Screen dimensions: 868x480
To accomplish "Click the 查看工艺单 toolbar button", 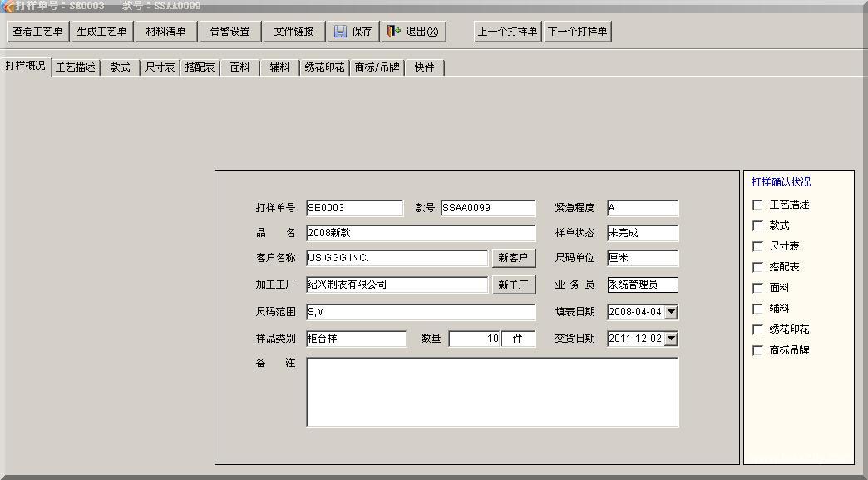I will pos(36,32).
